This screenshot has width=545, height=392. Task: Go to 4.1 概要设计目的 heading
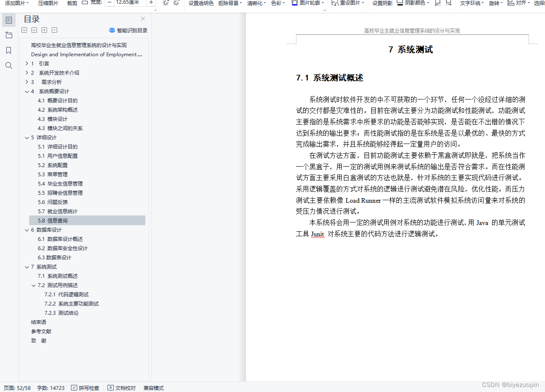(x=58, y=100)
